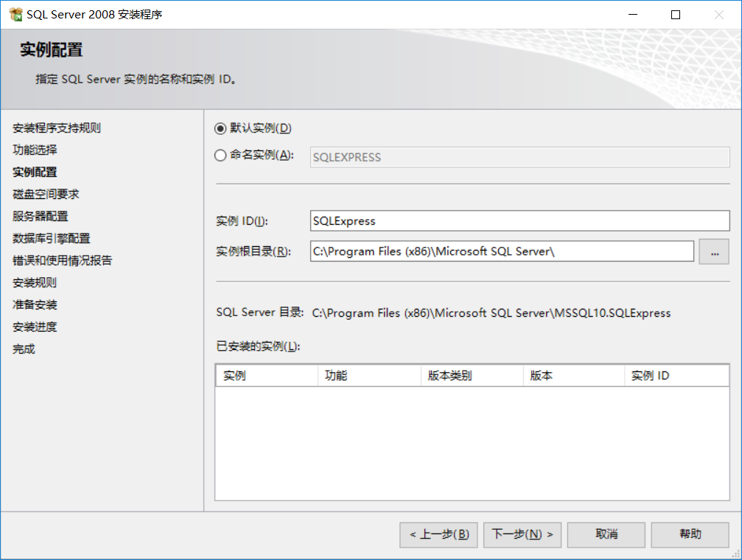Click the 版本类别 column header
This screenshot has width=742, height=560.
pyautogui.click(x=472, y=376)
